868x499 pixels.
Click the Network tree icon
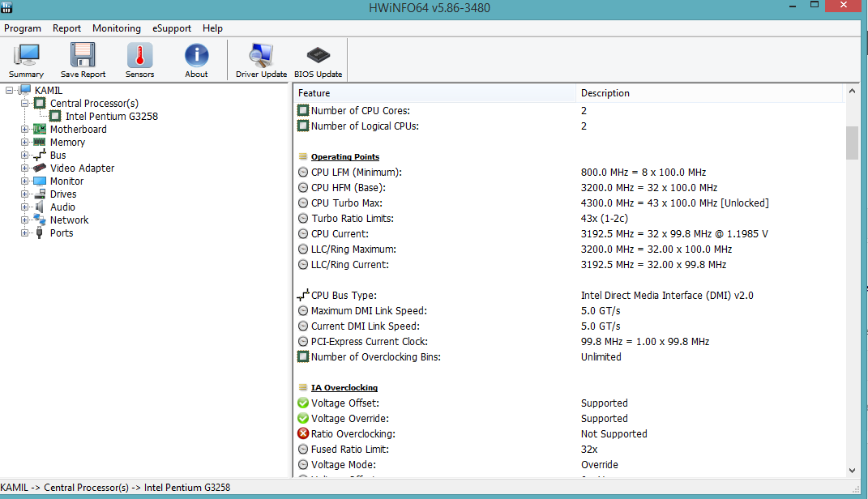click(40, 220)
